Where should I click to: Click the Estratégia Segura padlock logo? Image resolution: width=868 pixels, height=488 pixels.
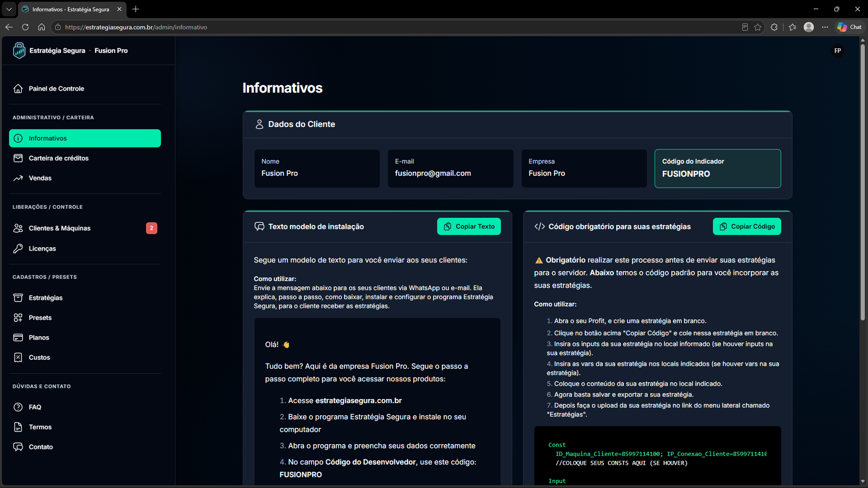pos(19,50)
